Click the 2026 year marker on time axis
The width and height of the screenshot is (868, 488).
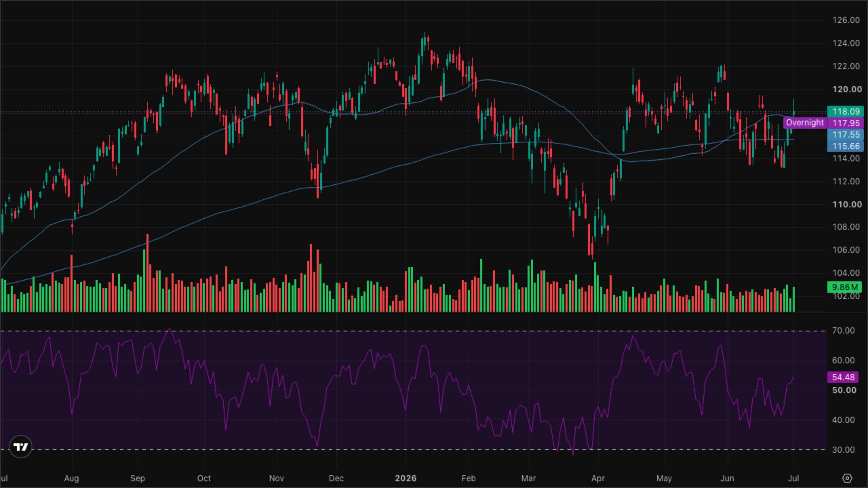tap(406, 478)
